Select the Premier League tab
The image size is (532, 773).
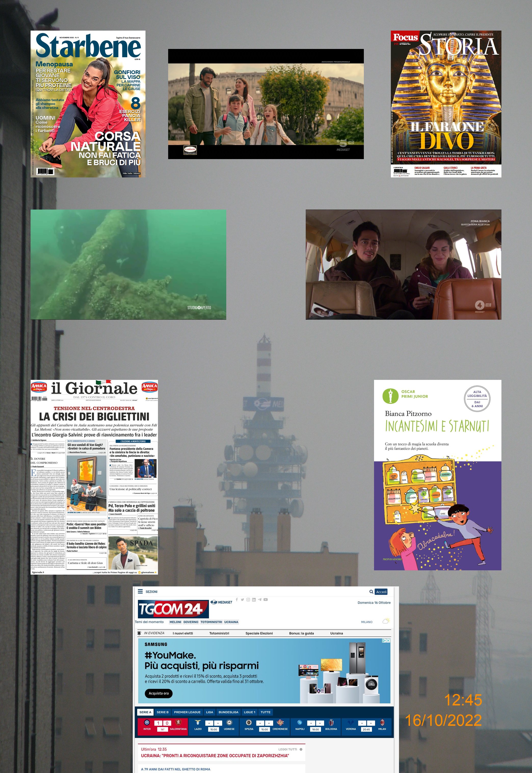(x=187, y=712)
